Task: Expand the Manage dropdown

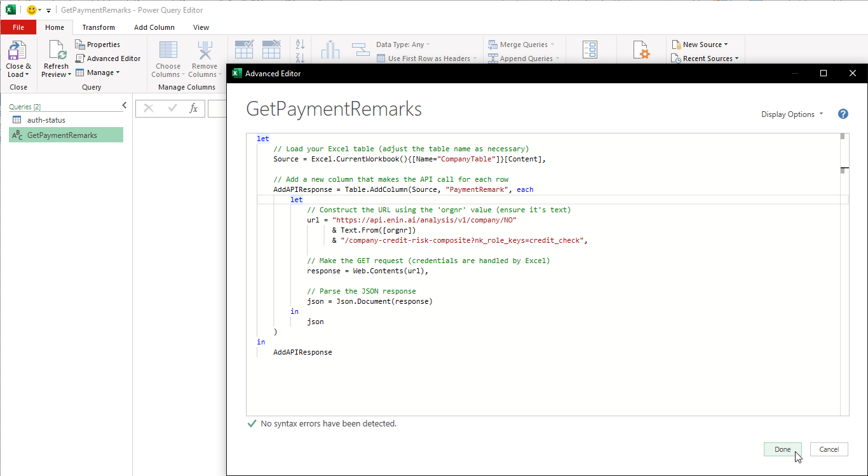Action: tap(98, 72)
